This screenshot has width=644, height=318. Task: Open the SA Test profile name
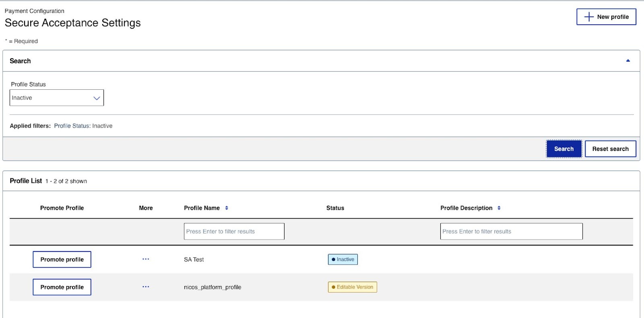click(x=194, y=260)
